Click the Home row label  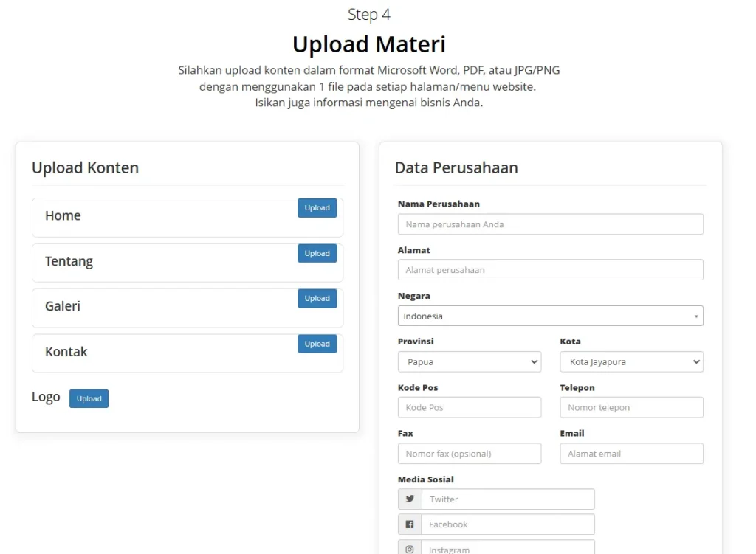tap(63, 215)
